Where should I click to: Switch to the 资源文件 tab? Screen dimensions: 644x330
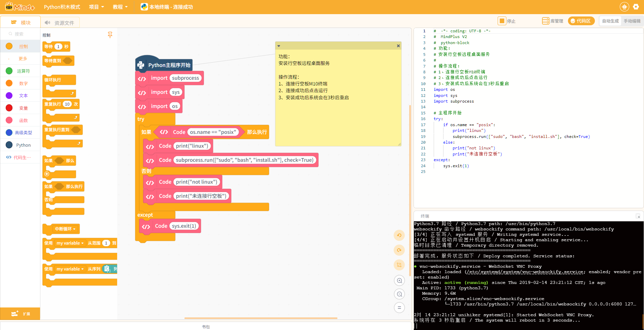pyautogui.click(x=60, y=23)
